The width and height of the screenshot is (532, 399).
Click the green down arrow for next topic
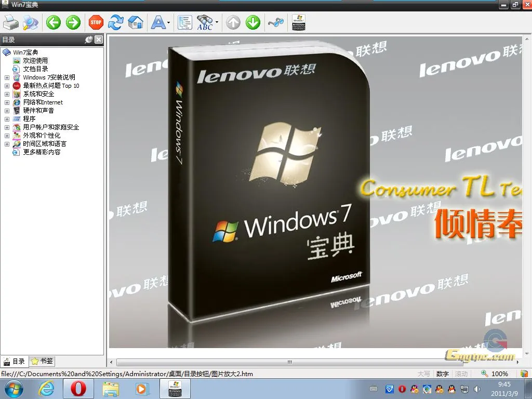252,22
